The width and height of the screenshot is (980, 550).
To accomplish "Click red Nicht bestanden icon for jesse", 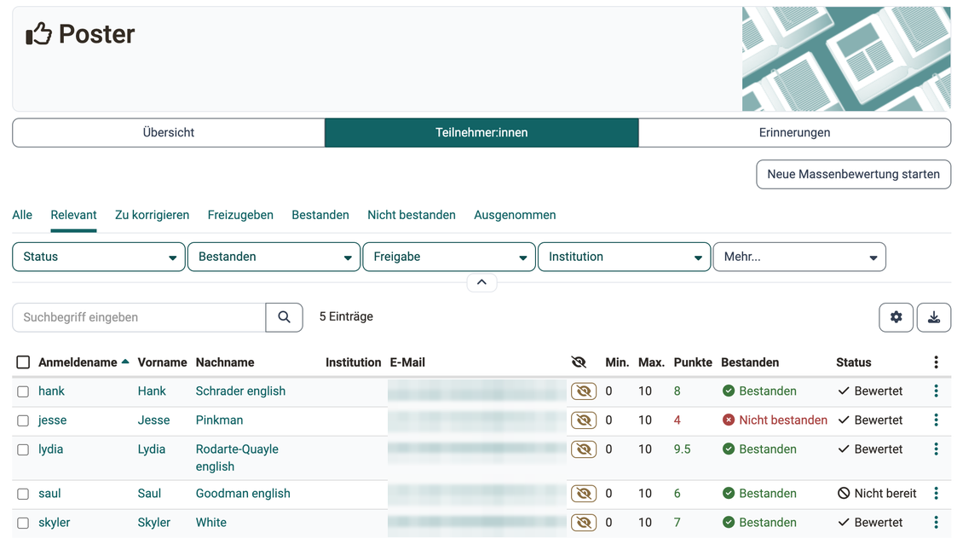I will [728, 420].
